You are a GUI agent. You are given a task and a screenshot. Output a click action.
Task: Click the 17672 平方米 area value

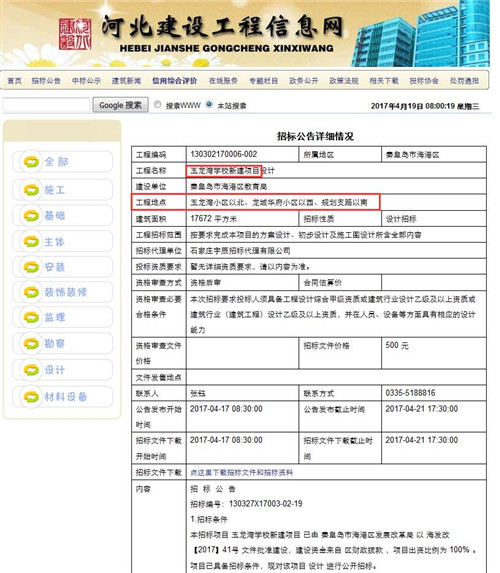213,219
